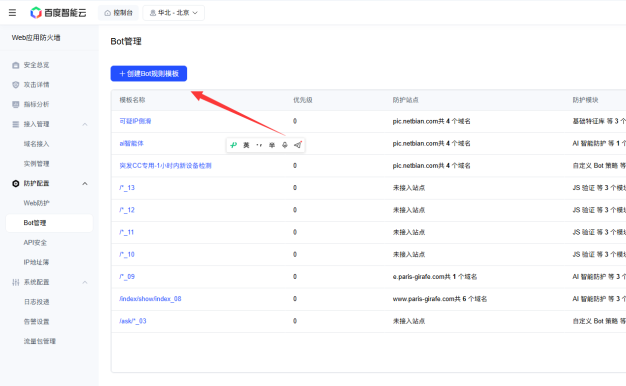
Task: Open the hamburger navigation menu
Action: click(x=12, y=13)
